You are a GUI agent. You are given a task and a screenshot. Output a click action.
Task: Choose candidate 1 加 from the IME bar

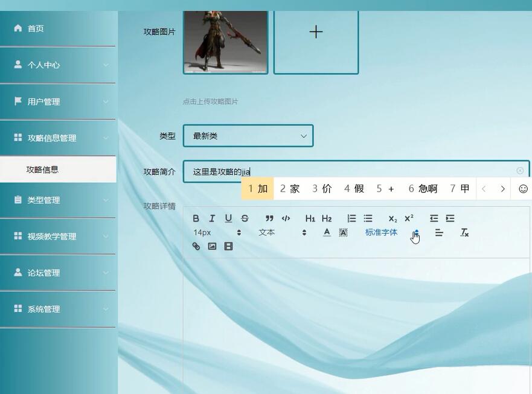tap(256, 188)
